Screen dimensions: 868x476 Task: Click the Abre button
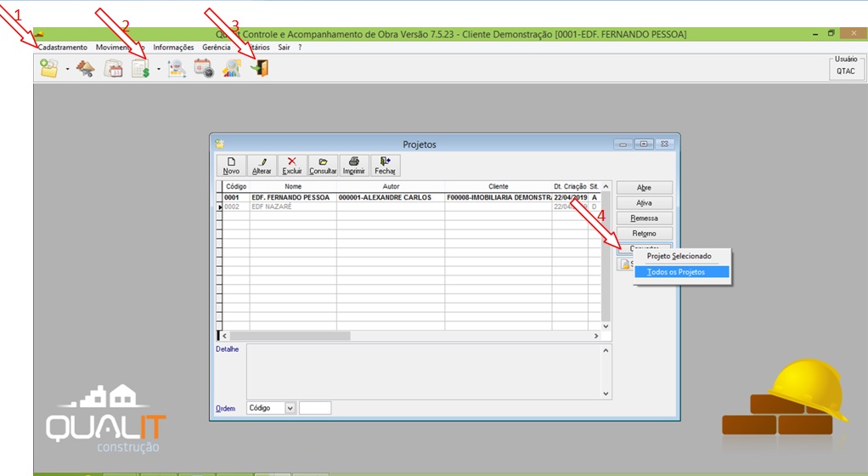pos(645,188)
